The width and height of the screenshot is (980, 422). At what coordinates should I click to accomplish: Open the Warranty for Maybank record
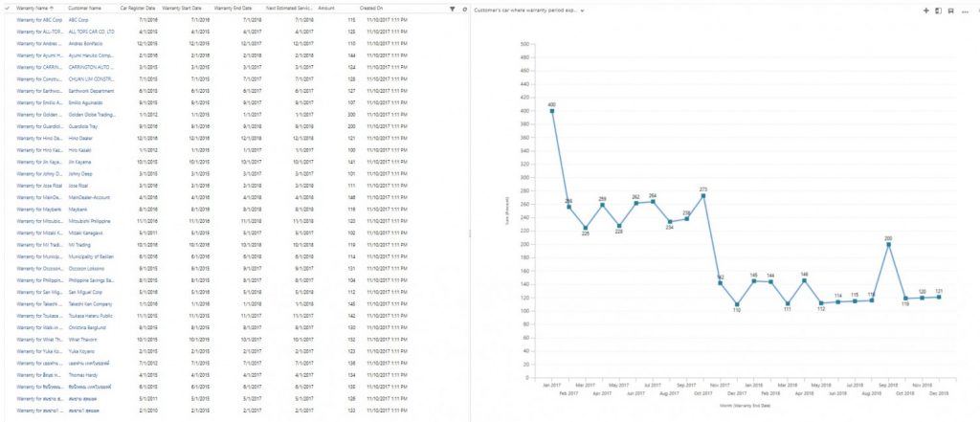[x=38, y=208]
